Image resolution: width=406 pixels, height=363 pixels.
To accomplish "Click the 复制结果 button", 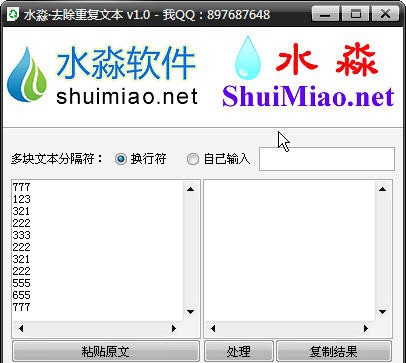I will coord(334,351).
